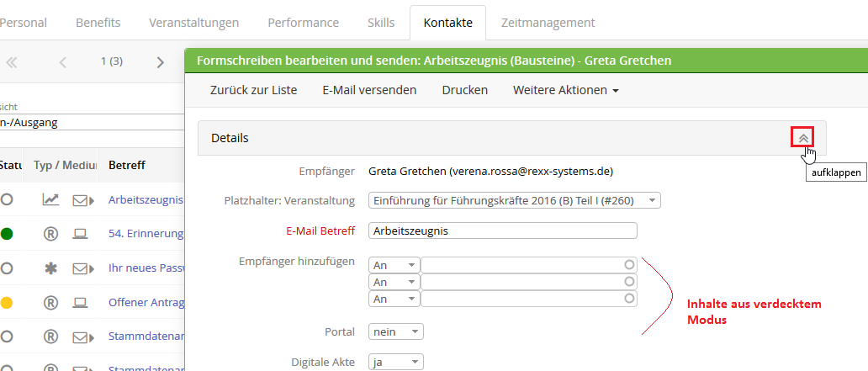Go to next record arrow
The height and width of the screenshot is (371, 868).
160,62
